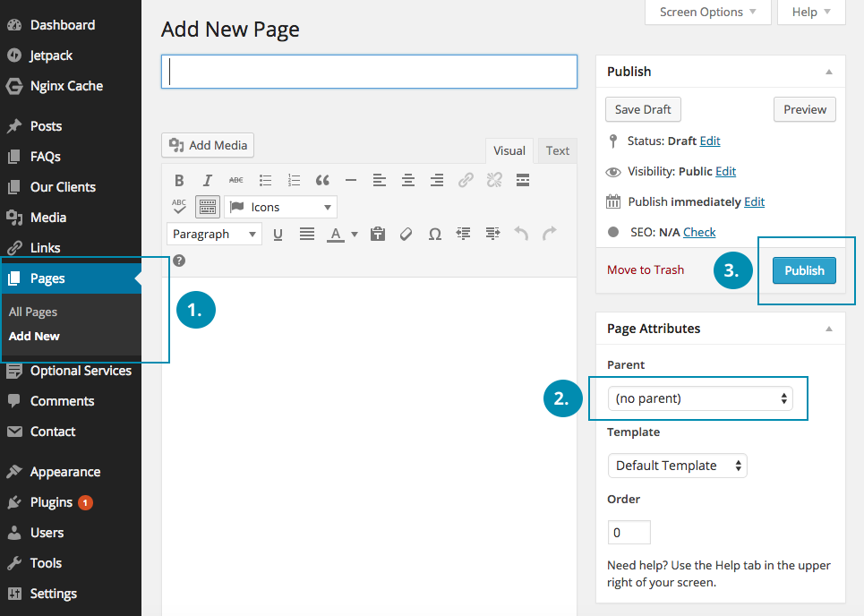Click the Move to Trash link
Image resolution: width=864 pixels, height=616 pixels.
point(645,269)
